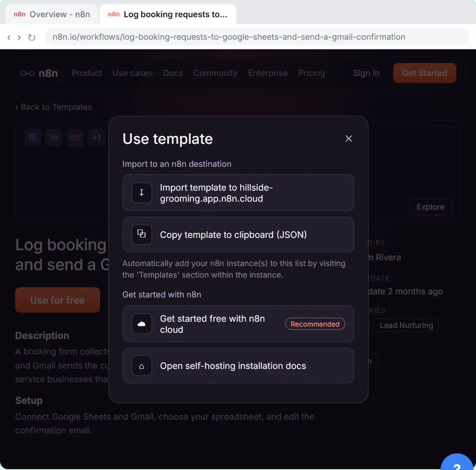Open the Enterprise page

click(x=268, y=73)
